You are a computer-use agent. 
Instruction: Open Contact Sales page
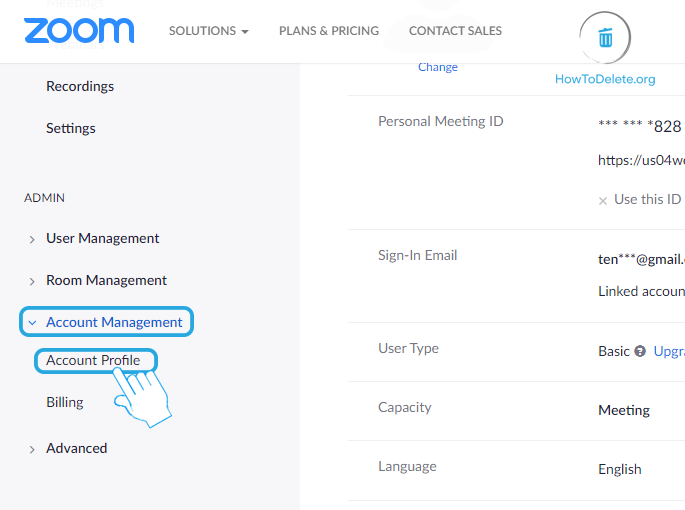[x=455, y=31]
